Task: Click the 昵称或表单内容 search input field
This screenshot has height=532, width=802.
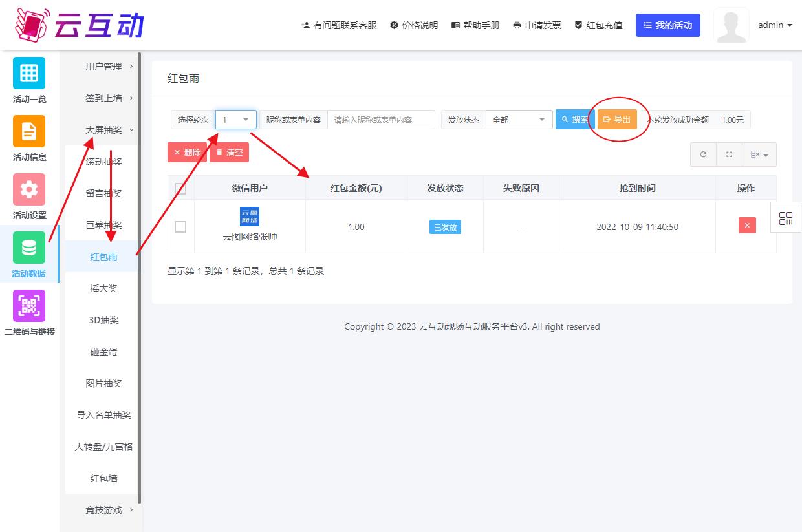Action: [x=381, y=120]
